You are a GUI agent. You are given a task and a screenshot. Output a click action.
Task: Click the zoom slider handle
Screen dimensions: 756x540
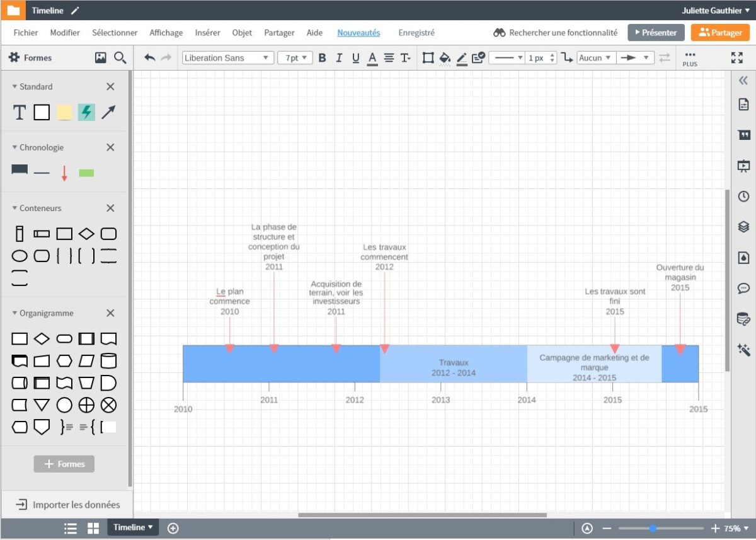click(x=653, y=529)
